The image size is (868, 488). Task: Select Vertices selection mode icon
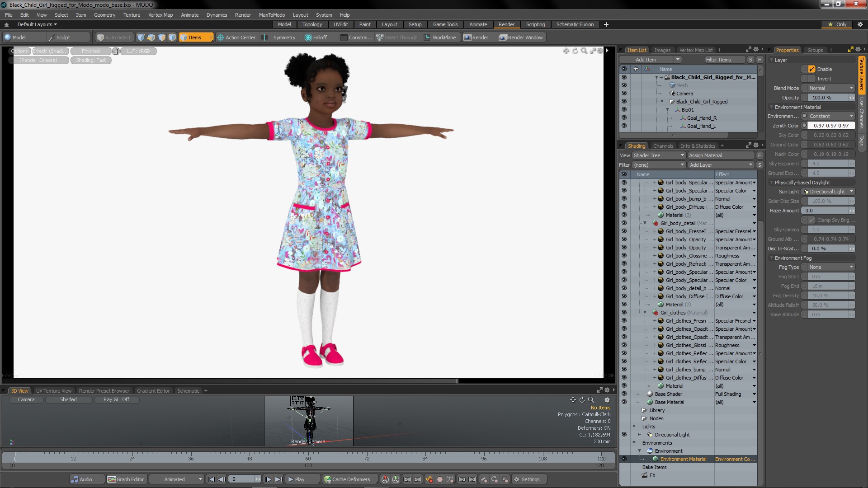pyautogui.click(x=141, y=38)
